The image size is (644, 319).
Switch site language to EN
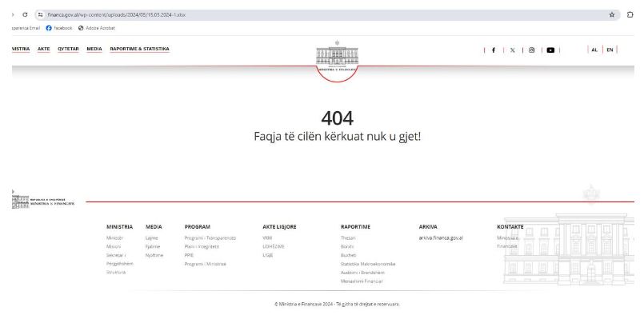click(x=610, y=50)
